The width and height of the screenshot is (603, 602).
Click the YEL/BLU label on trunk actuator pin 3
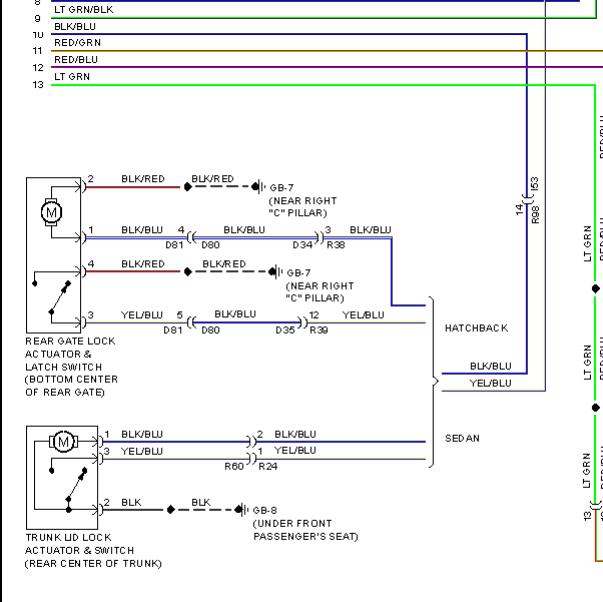[x=142, y=451]
